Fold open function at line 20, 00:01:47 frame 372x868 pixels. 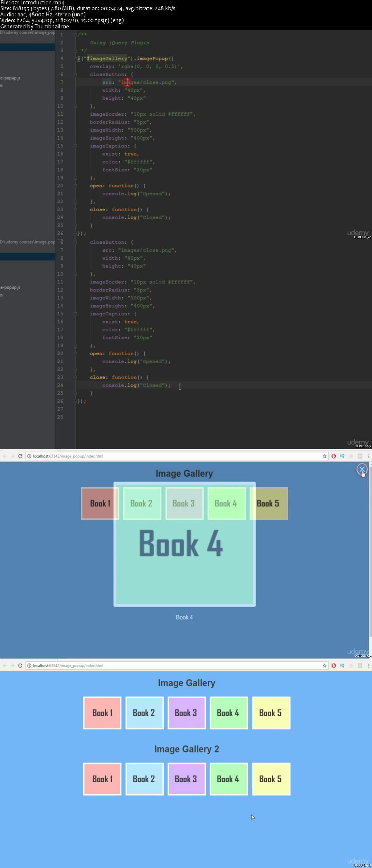75,353
